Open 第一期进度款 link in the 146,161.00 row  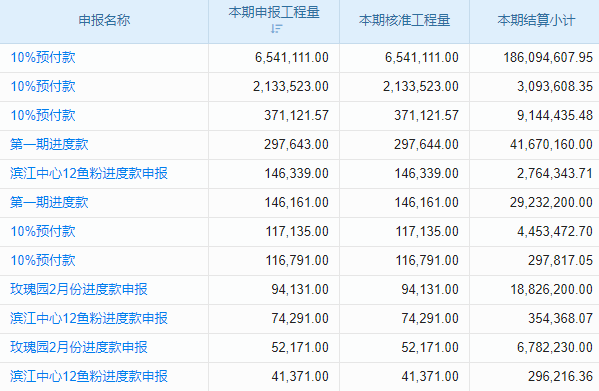click(x=49, y=202)
